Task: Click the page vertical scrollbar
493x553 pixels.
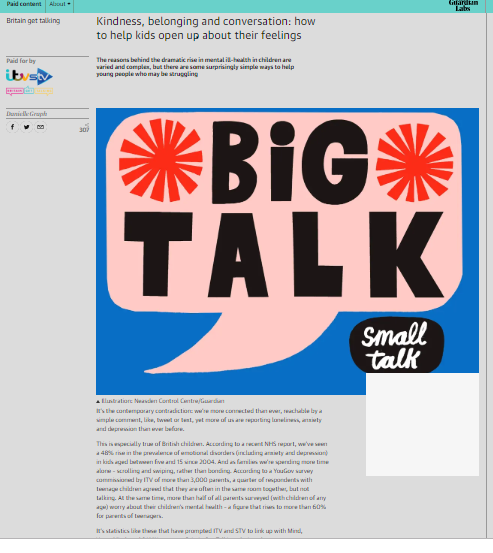Action: (489, 275)
